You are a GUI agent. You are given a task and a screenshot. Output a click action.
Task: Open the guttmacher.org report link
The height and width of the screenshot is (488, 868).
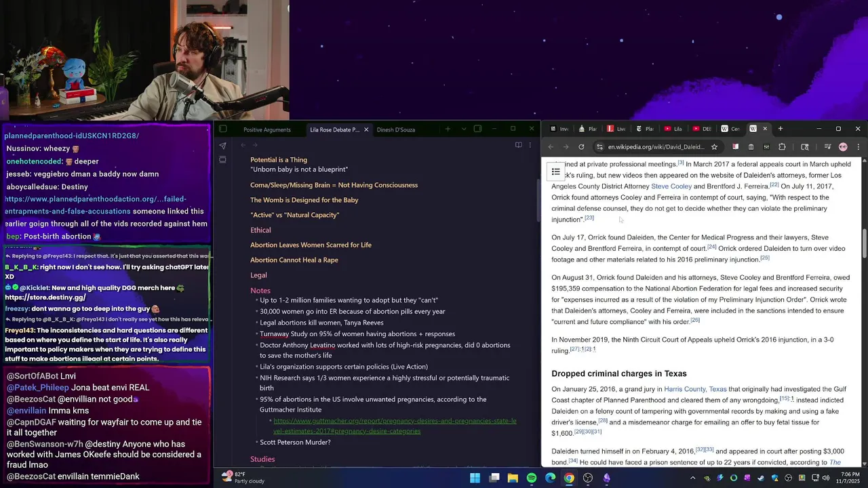[395, 426]
